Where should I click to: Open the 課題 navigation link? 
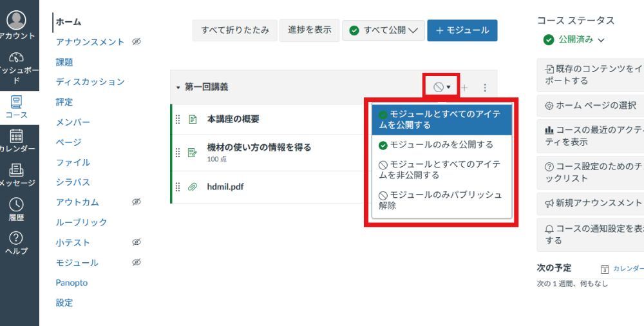click(x=64, y=62)
